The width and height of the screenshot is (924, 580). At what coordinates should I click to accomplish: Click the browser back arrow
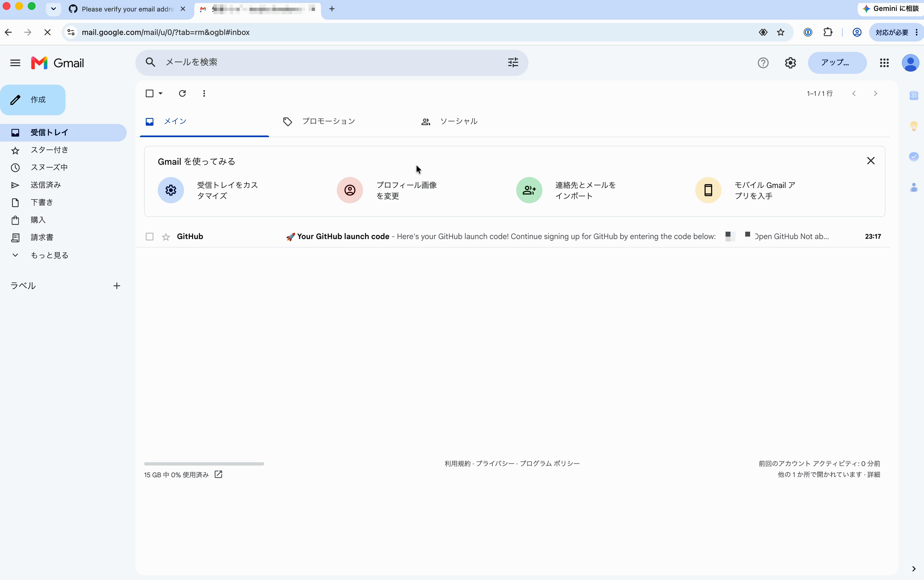[x=8, y=32]
